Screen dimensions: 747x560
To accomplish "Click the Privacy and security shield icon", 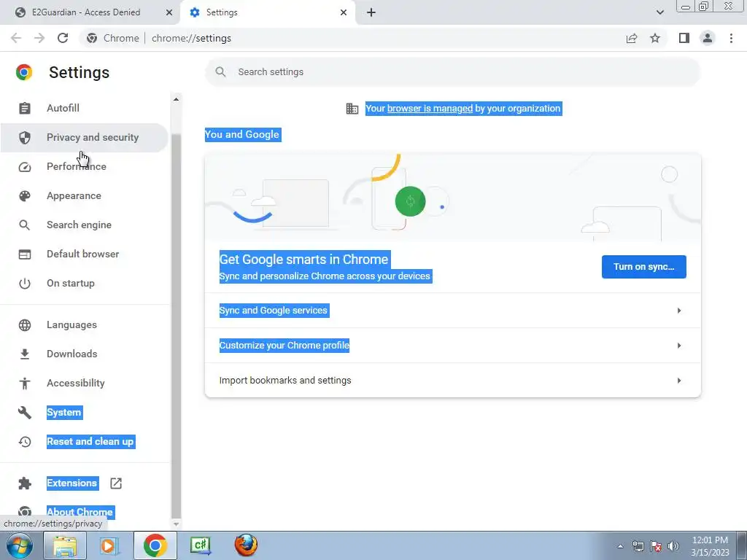I will [x=24, y=138].
